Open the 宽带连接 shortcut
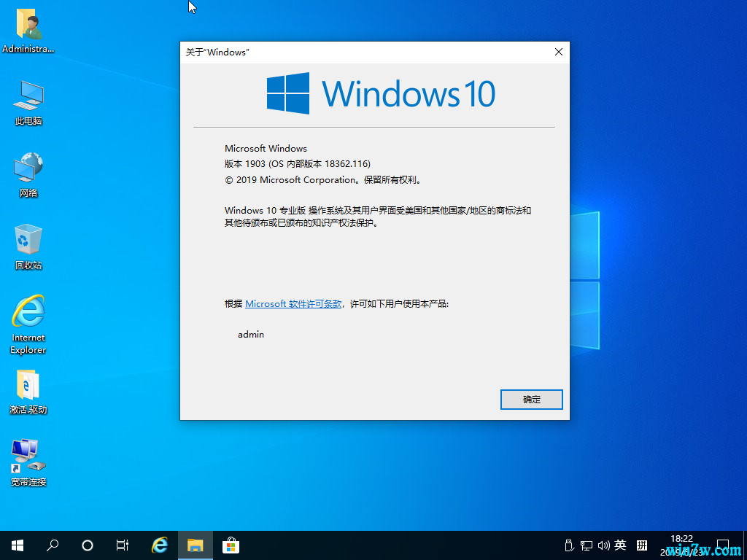 click(x=28, y=463)
